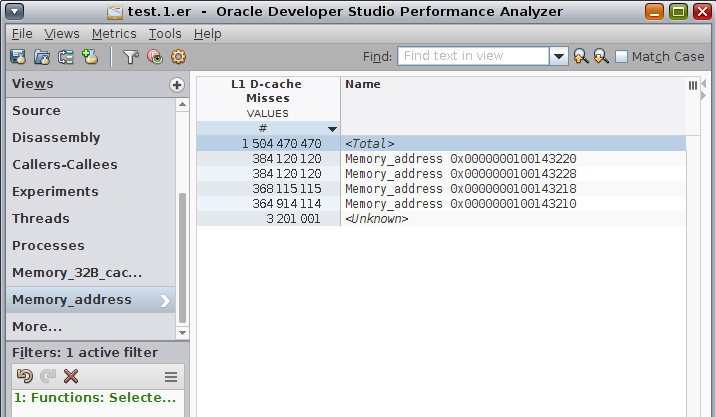Select row Memory_address 0x0000000100143220
The image size is (716, 417).
441,158
